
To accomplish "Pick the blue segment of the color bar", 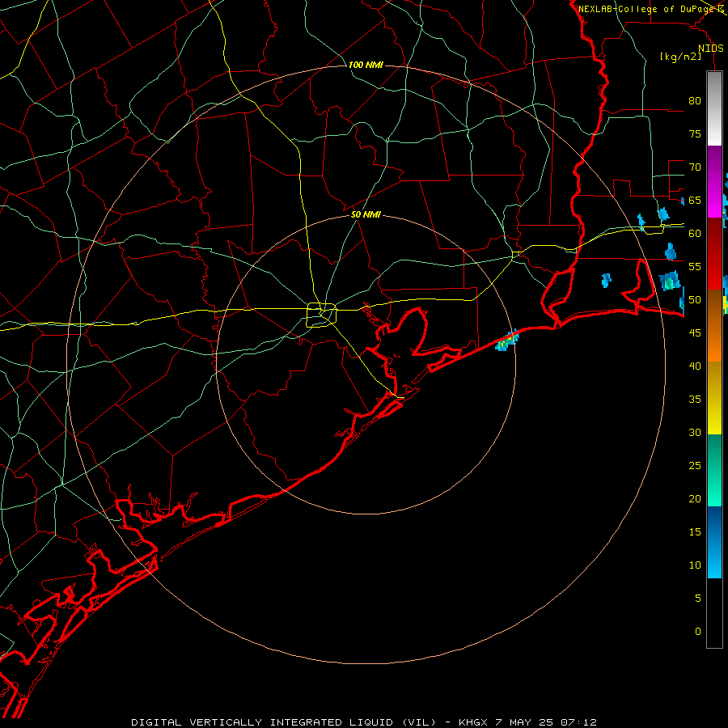I will 714,542.
